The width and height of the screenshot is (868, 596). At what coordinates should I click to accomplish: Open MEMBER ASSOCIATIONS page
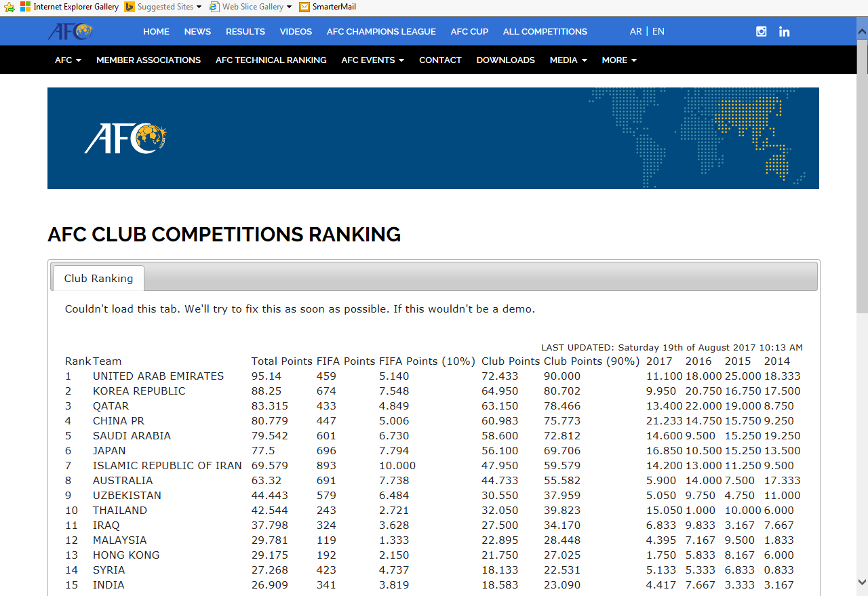click(x=149, y=60)
